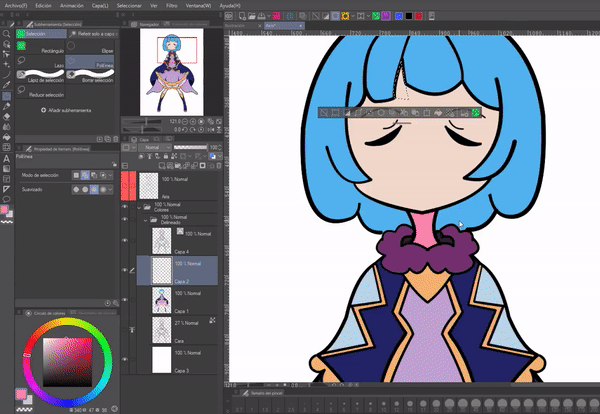This screenshot has height=414, width=600.
Task: Switch to Referir solo a capa subtool group
Action: pos(94,34)
